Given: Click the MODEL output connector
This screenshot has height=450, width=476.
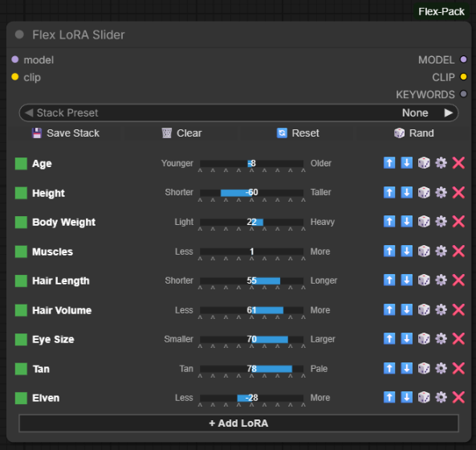Looking at the screenshot, I should tap(463, 59).
